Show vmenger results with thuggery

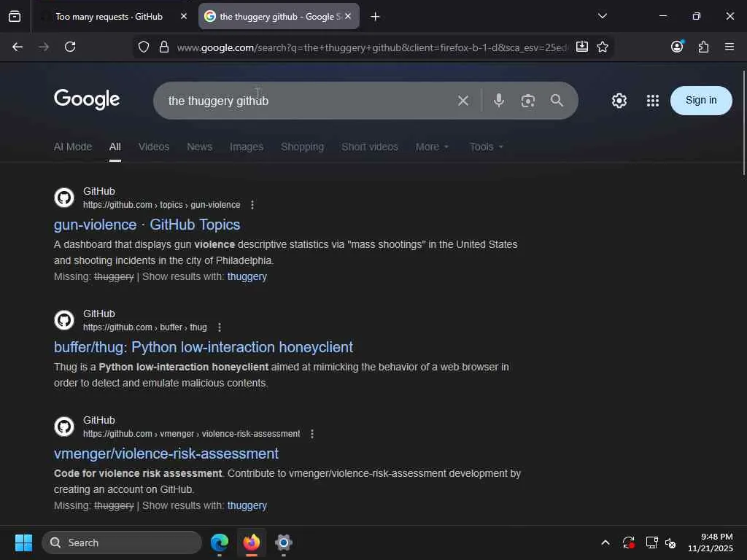(x=247, y=506)
